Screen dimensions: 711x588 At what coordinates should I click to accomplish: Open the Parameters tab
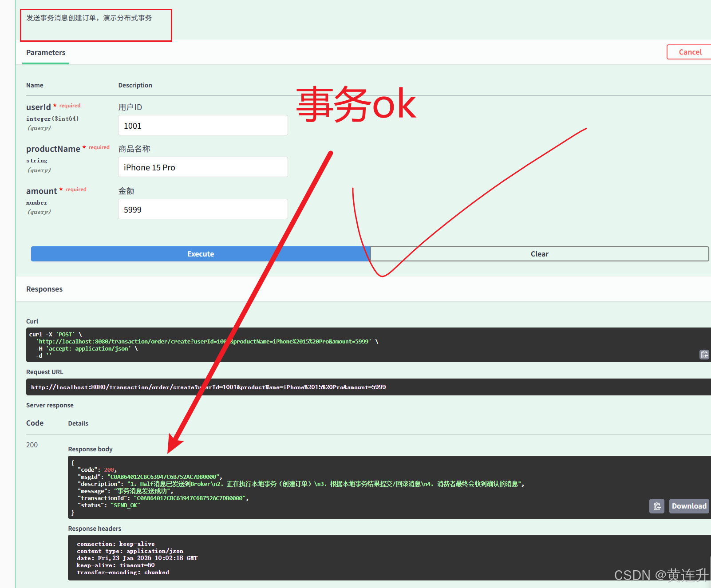tap(46, 52)
